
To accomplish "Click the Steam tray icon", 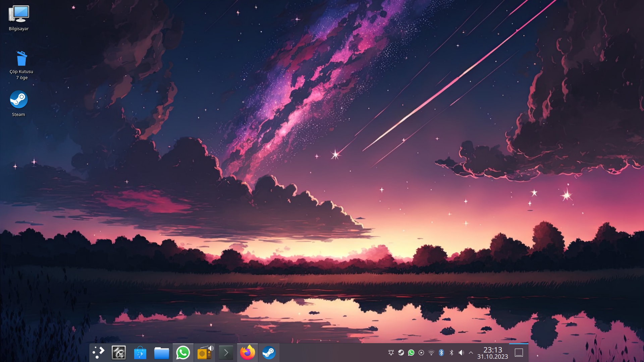I will click(x=401, y=353).
